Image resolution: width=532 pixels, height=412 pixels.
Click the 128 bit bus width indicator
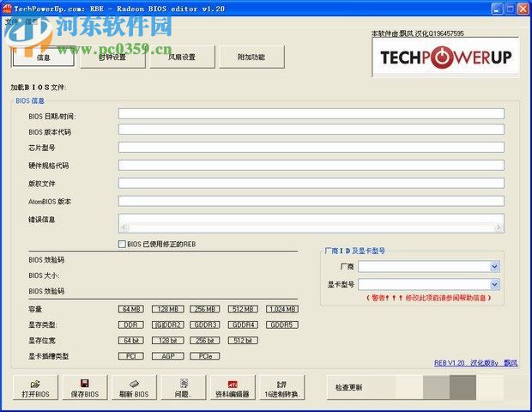[168, 341]
